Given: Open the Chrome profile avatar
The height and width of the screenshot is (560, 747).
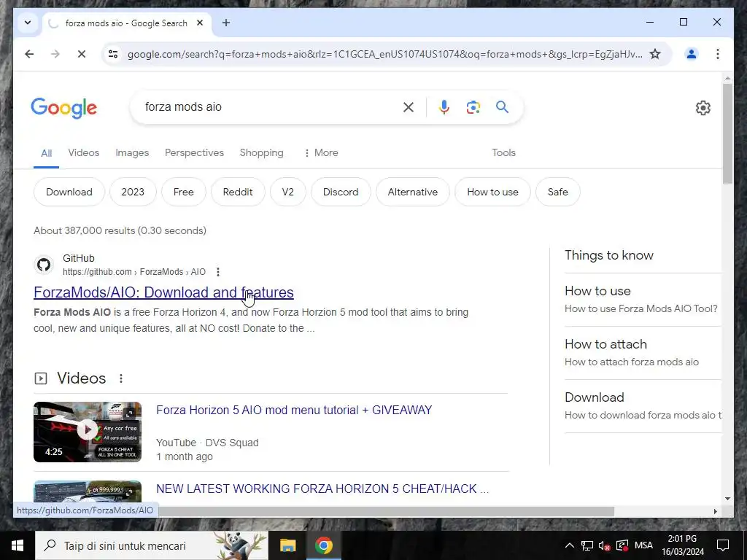Looking at the screenshot, I should coord(692,54).
